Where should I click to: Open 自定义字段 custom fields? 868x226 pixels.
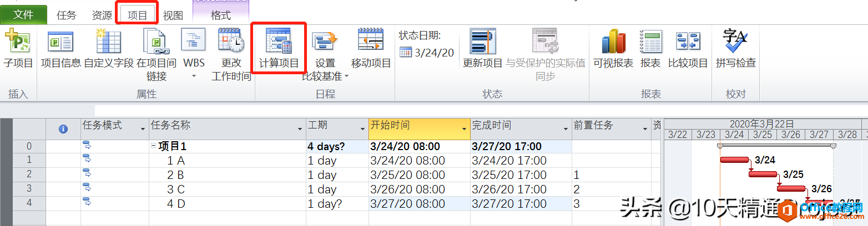pyautogui.click(x=109, y=49)
